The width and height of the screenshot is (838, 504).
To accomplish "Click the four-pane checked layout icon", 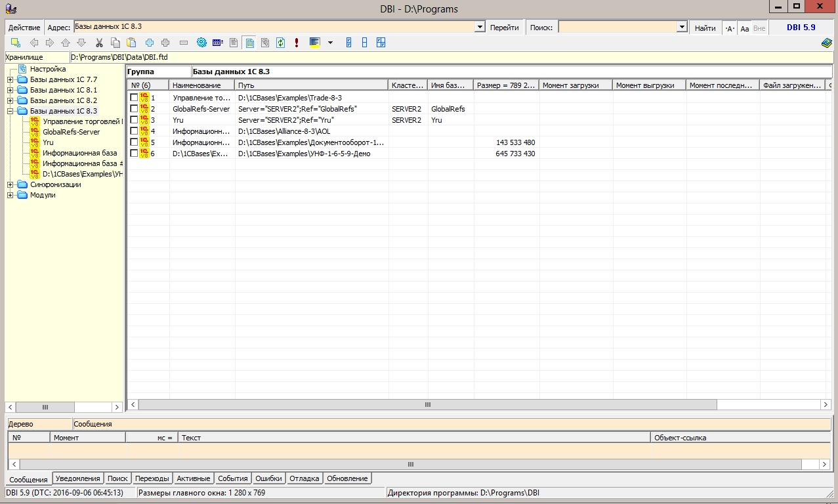I will (x=381, y=43).
